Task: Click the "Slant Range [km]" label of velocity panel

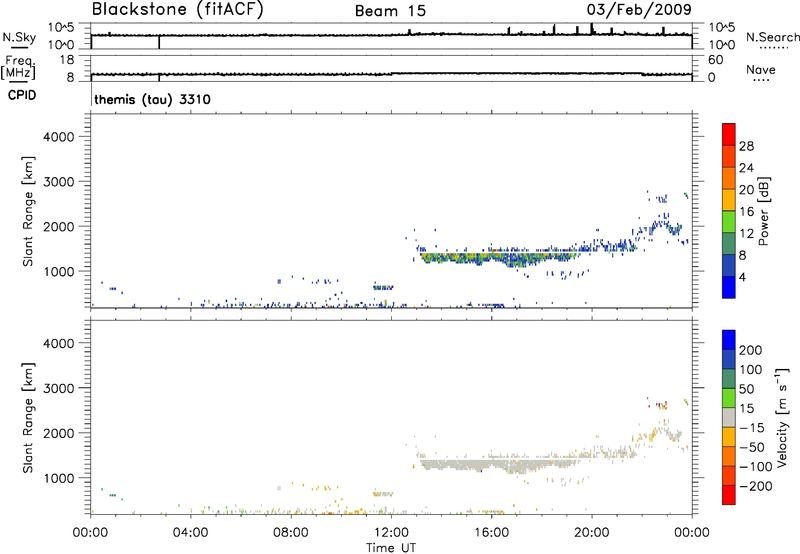Action: pos(28,418)
